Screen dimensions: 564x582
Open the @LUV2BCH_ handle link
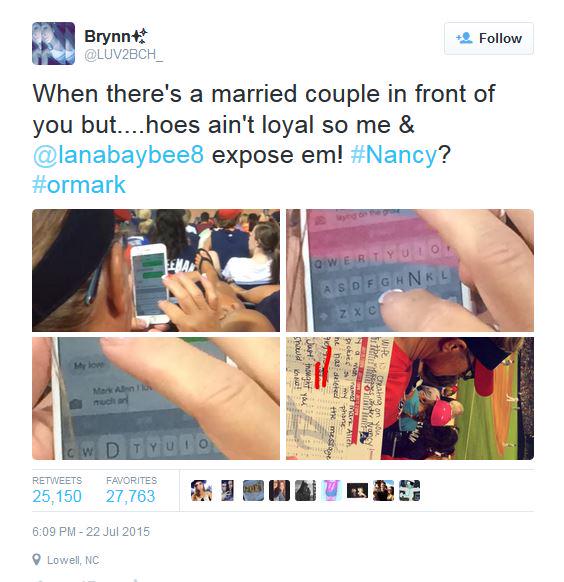point(123,55)
